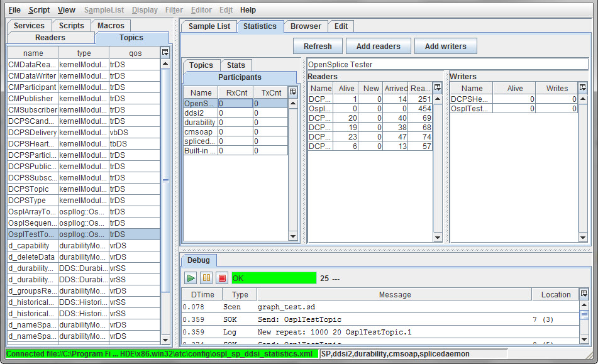Switch to the Services tab

pos(29,26)
